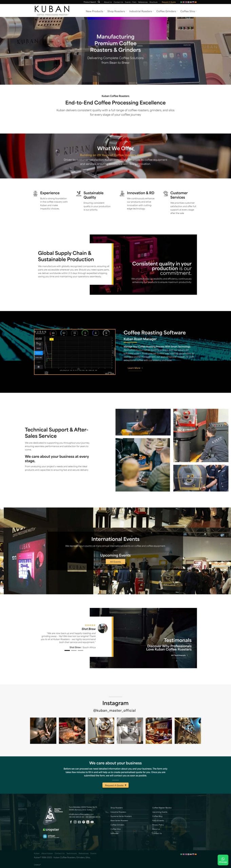Screen dimensions: 231x868
Task: Expand the Coffee Silos menu
Action: click(188, 11)
